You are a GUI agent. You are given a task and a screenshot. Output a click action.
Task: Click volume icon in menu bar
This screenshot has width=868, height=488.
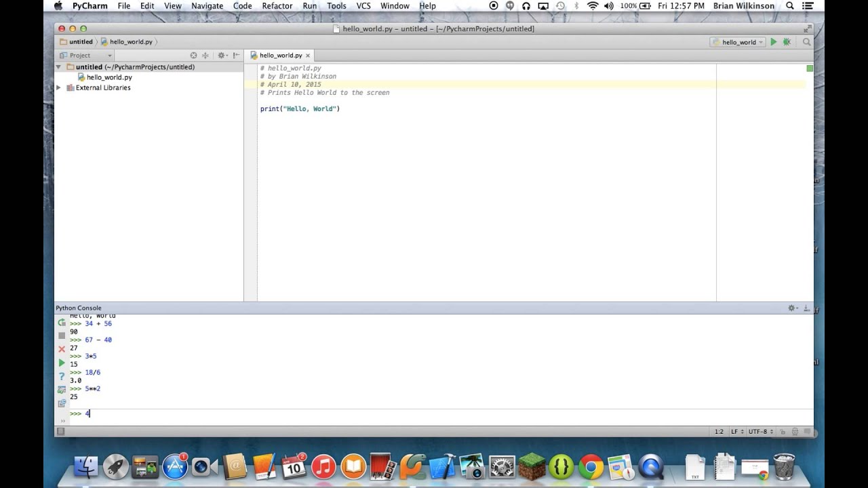[609, 6]
